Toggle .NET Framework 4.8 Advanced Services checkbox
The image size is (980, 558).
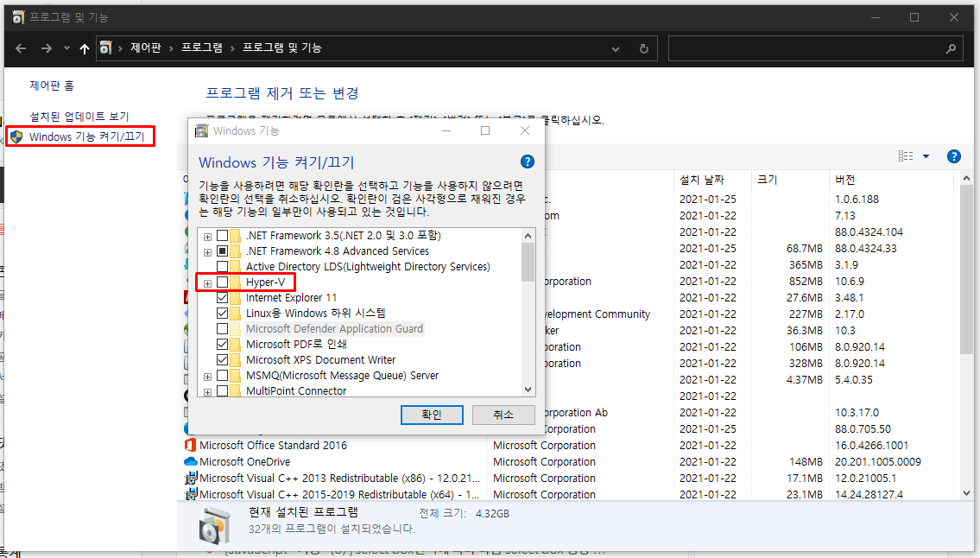(222, 251)
